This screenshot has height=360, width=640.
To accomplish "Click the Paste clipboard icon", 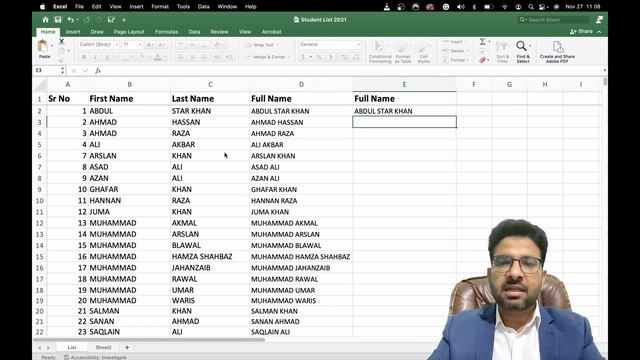I will coord(43,46).
